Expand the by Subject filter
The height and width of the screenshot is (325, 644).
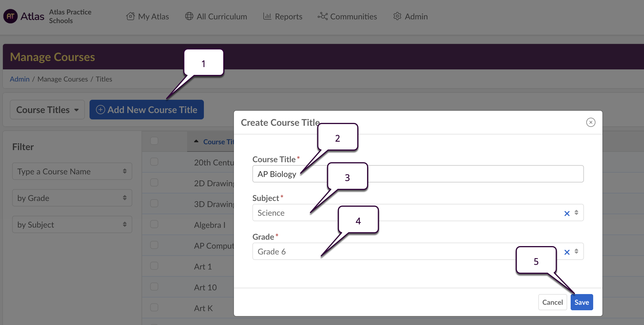click(x=72, y=225)
